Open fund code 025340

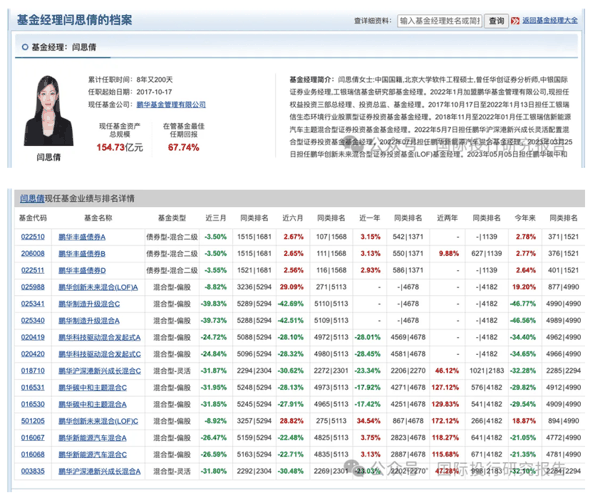click(33, 321)
